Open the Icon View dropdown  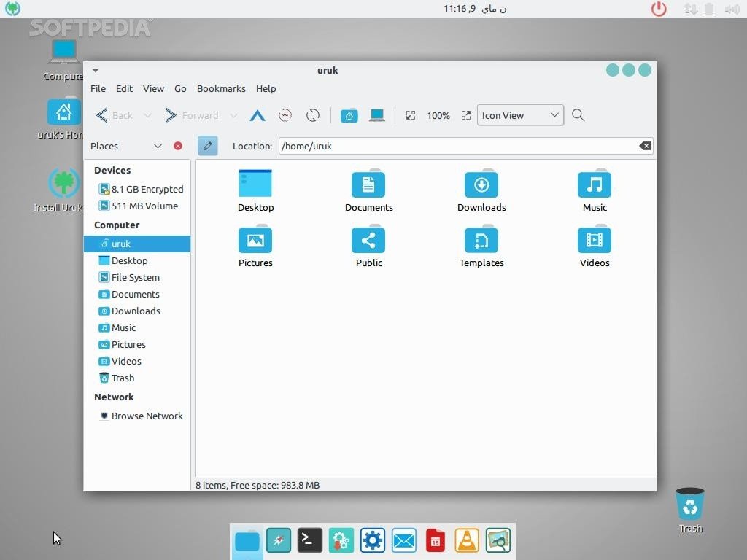click(x=554, y=115)
